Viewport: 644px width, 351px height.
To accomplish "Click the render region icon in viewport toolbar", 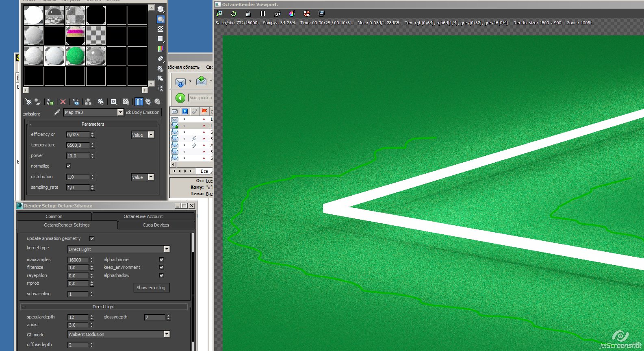I will 307,13.
